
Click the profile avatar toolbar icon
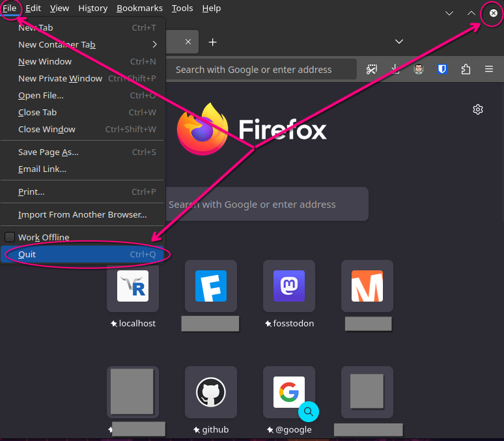(419, 69)
